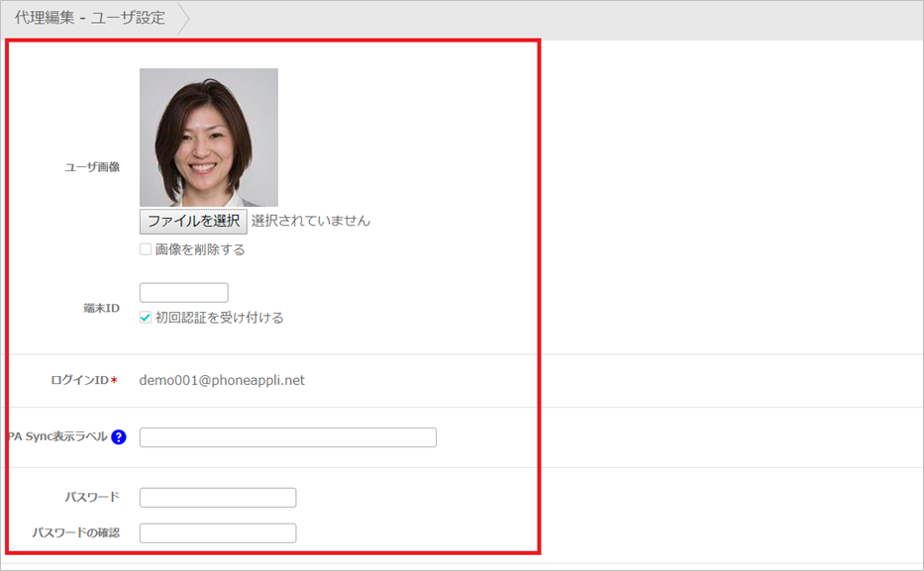Click the 画像を削除する label text
Viewport: 924px width, 571px height.
pyautogui.click(x=200, y=249)
